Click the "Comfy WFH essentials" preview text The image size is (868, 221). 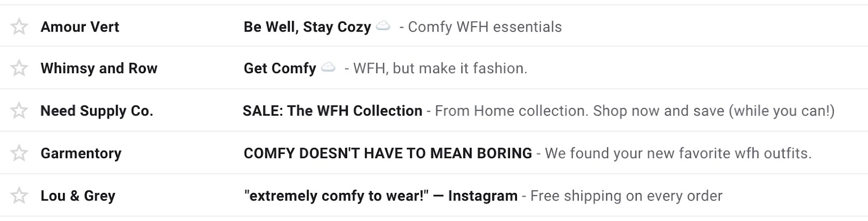click(484, 27)
